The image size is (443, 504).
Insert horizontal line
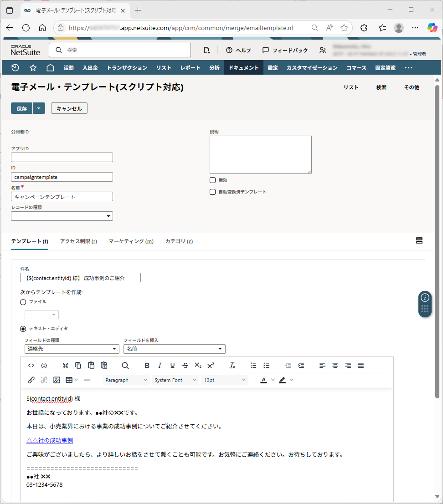coord(87,380)
